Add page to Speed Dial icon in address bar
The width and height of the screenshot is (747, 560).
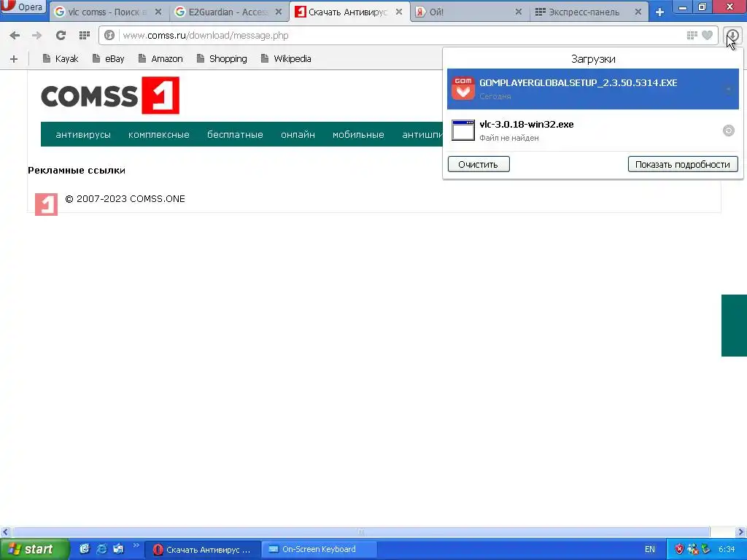click(692, 35)
